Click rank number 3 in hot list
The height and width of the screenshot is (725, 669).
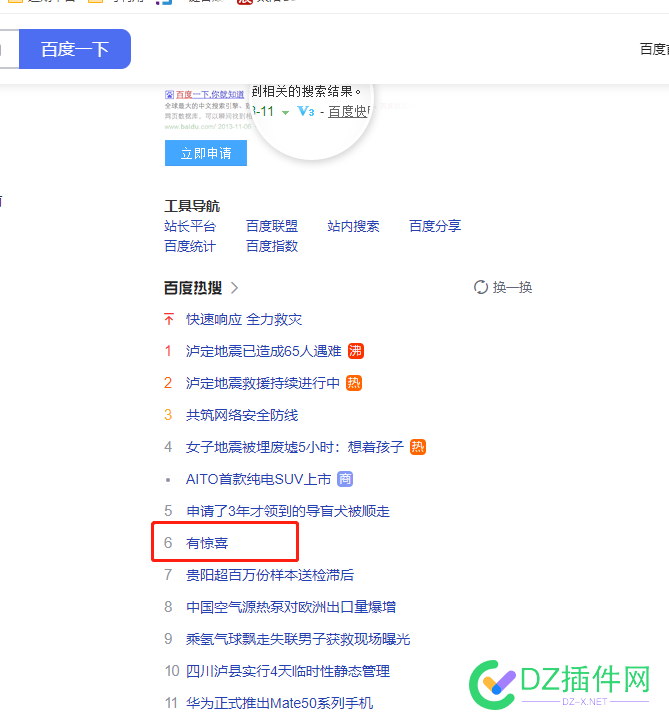168,415
